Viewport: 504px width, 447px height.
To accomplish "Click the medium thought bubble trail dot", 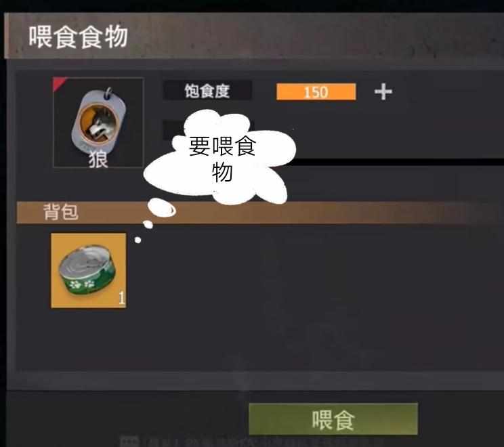I will pos(148,224).
